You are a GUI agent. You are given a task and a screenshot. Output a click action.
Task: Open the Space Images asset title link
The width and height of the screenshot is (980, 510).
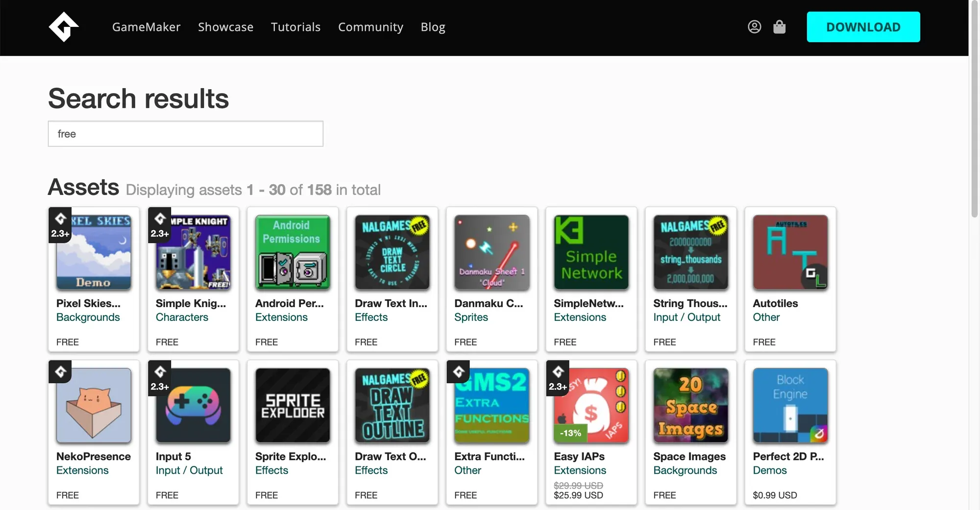click(x=689, y=457)
